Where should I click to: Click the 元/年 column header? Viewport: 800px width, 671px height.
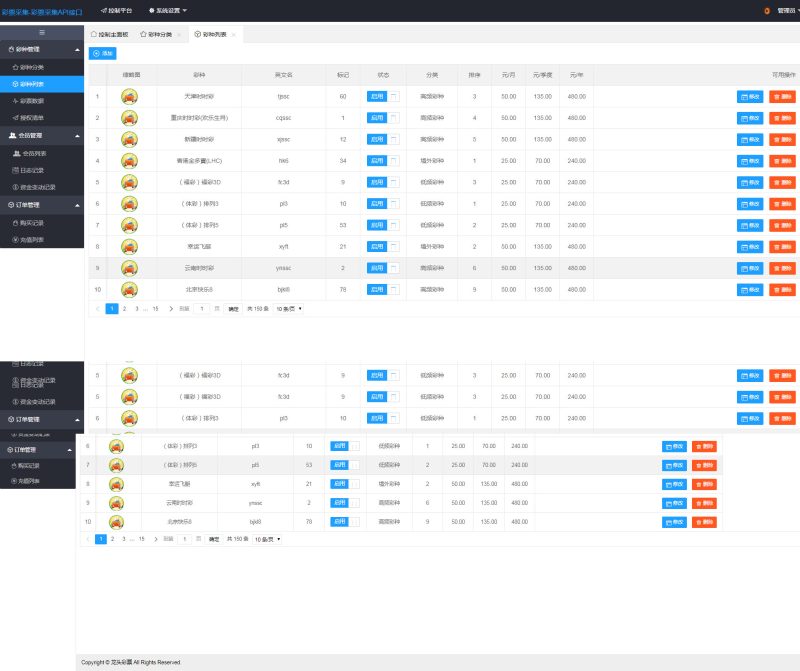point(577,75)
